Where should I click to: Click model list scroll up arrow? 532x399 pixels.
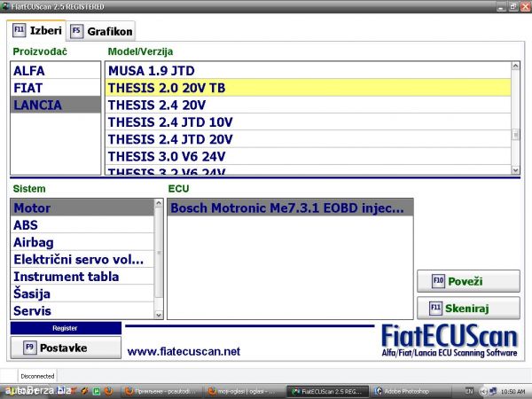(515, 66)
